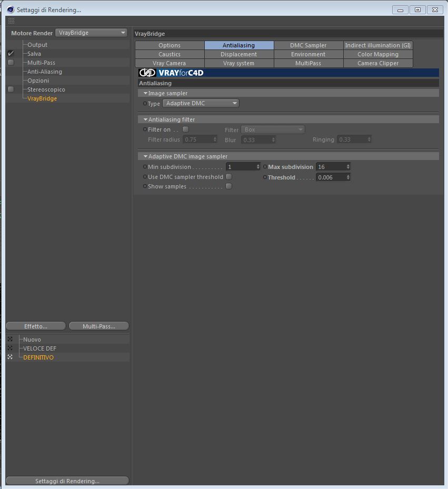Click the preset icon beside VELOCE DEF
Screen dimensions: 448x489
pyautogui.click(x=10, y=348)
